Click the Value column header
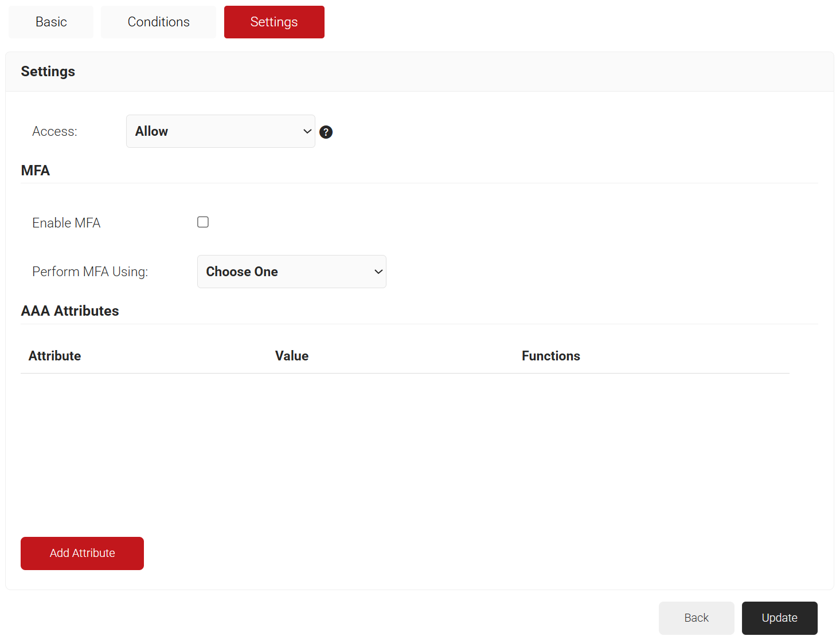Screen dimensions: 840x640 pyautogui.click(x=292, y=356)
